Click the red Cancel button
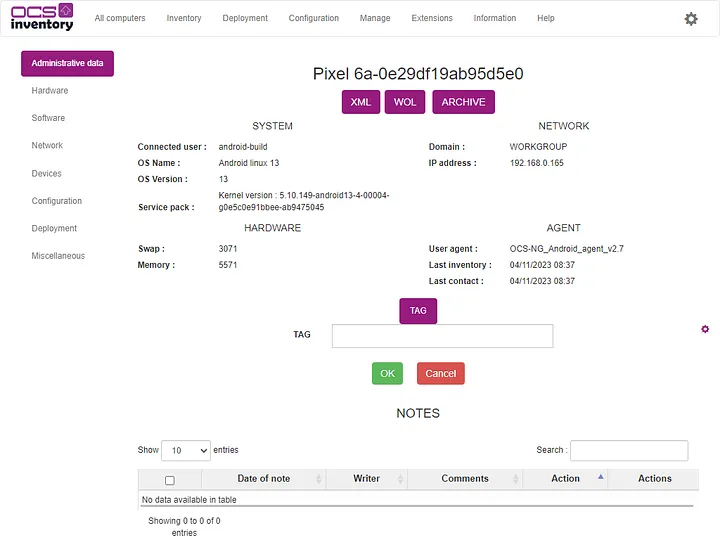 pos(441,373)
